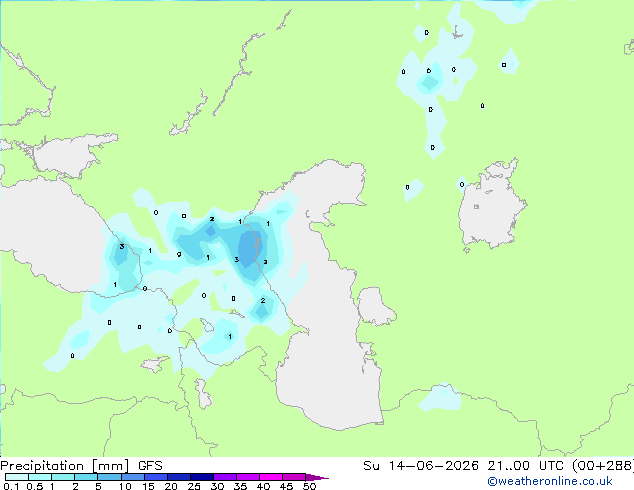Click the '30' legend scale label
The height and width of the screenshot is (490, 634).
pos(217,486)
